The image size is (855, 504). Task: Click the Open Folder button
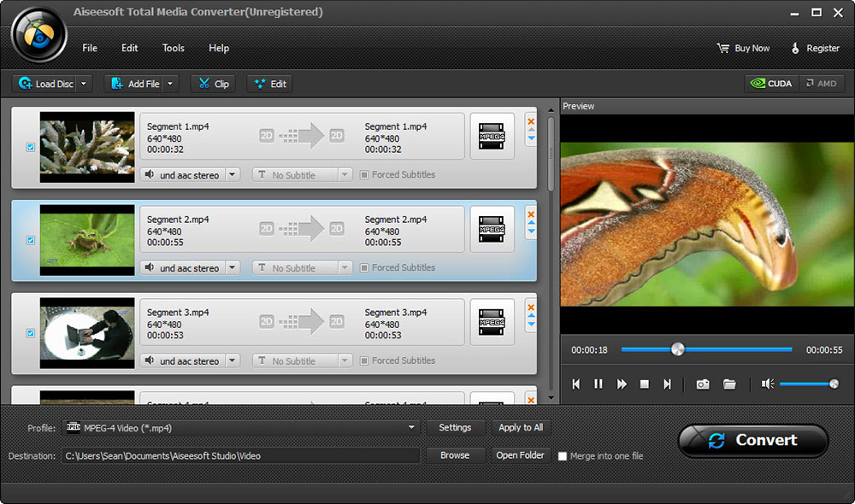click(x=520, y=455)
